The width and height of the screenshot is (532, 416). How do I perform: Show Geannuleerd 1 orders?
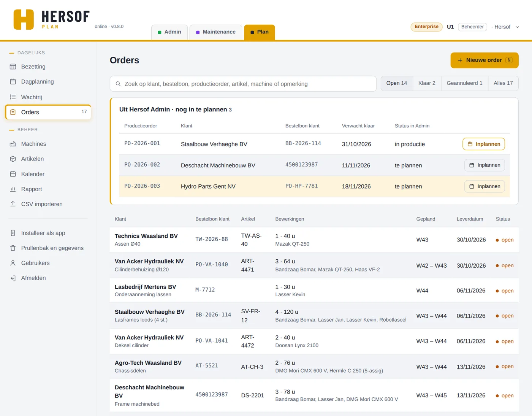[464, 83]
